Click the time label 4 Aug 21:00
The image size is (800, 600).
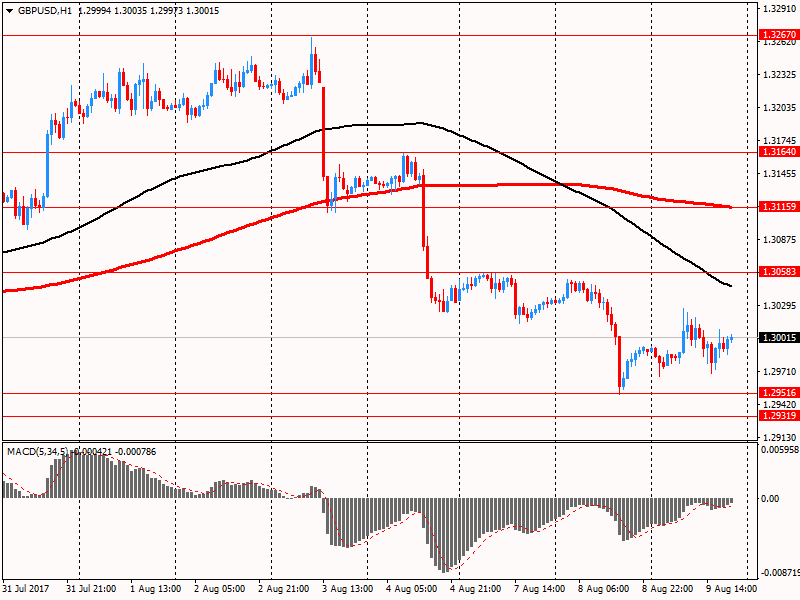click(475, 589)
